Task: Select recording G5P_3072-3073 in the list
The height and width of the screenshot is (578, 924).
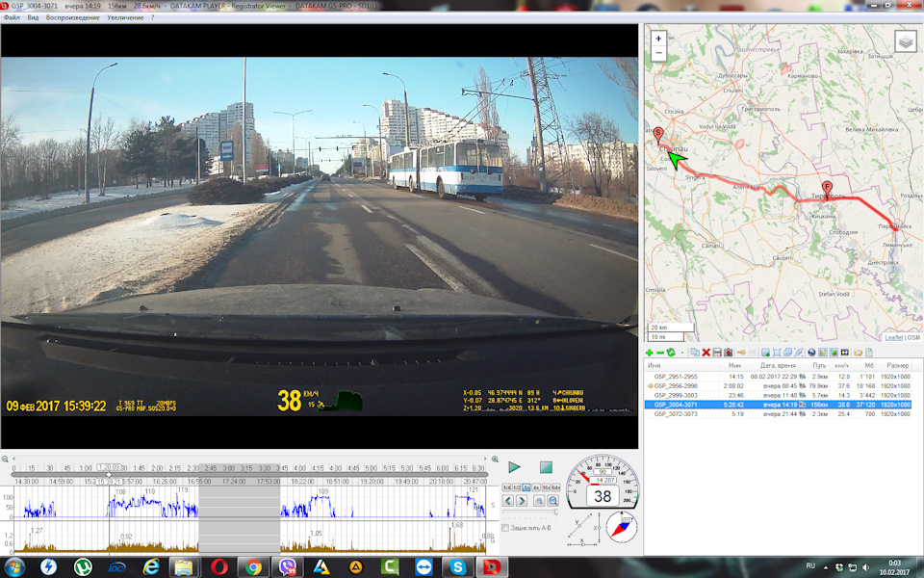Action: [x=778, y=414]
